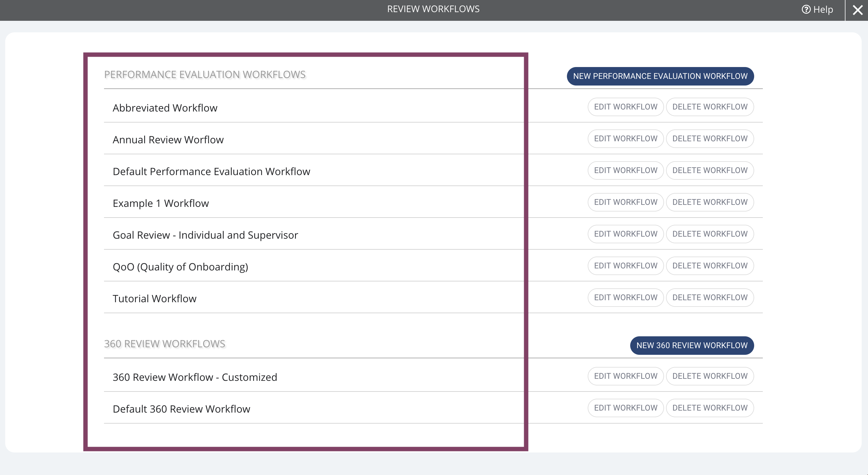Click 'Default Performance Evaluation Workflow' name text
Image resolution: width=868 pixels, height=475 pixels.
[x=211, y=171]
